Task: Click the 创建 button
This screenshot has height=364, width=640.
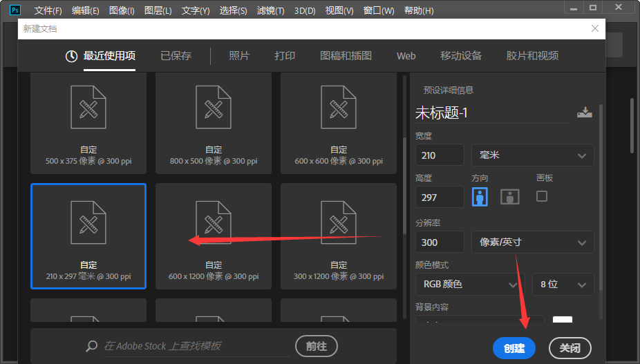Action: 514,348
